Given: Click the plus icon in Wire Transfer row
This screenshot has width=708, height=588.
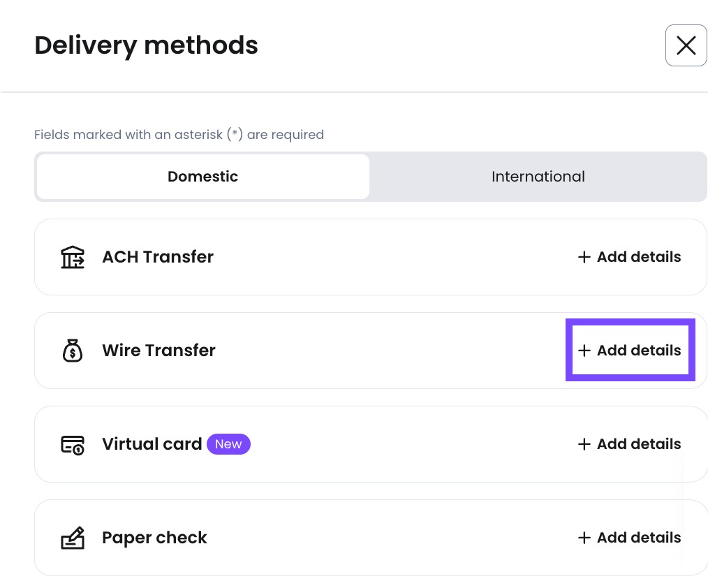Looking at the screenshot, I should (584, 351).
